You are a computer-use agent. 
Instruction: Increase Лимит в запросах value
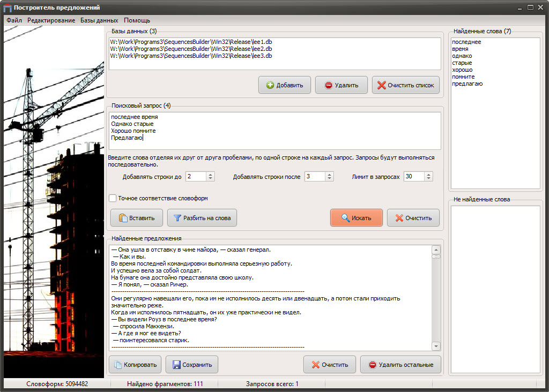click(x=428, y=175)
